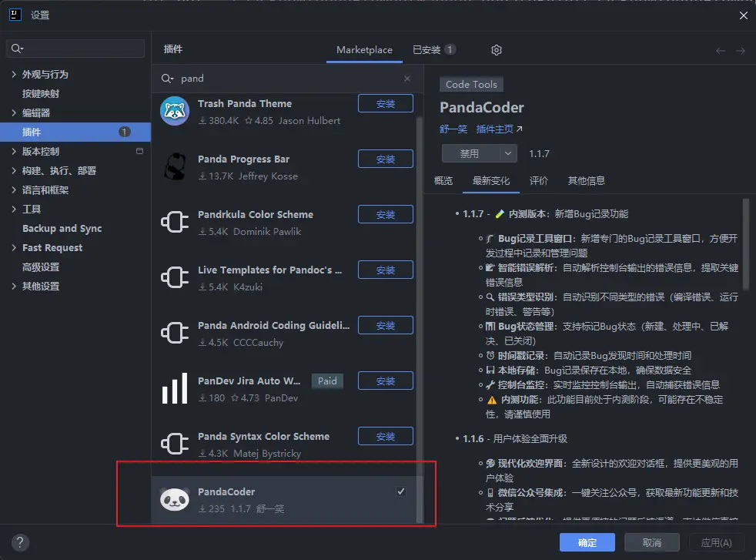
Task: Click the Live Templates for Pandoc plug icon
Action: [x=175, y=277]
